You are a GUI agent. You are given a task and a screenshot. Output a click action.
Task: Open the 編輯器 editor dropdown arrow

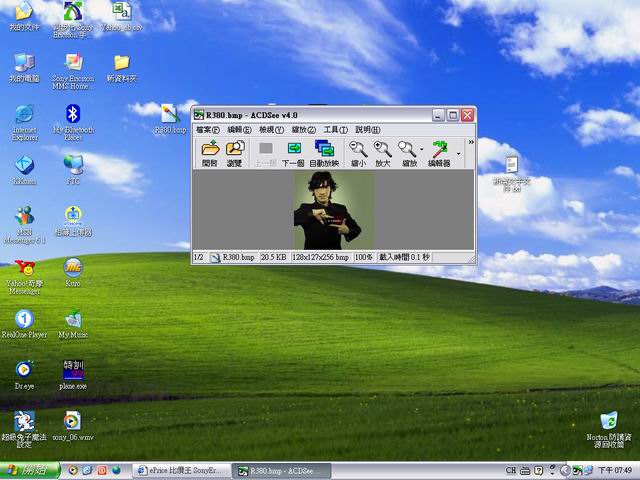coord(458,154)
